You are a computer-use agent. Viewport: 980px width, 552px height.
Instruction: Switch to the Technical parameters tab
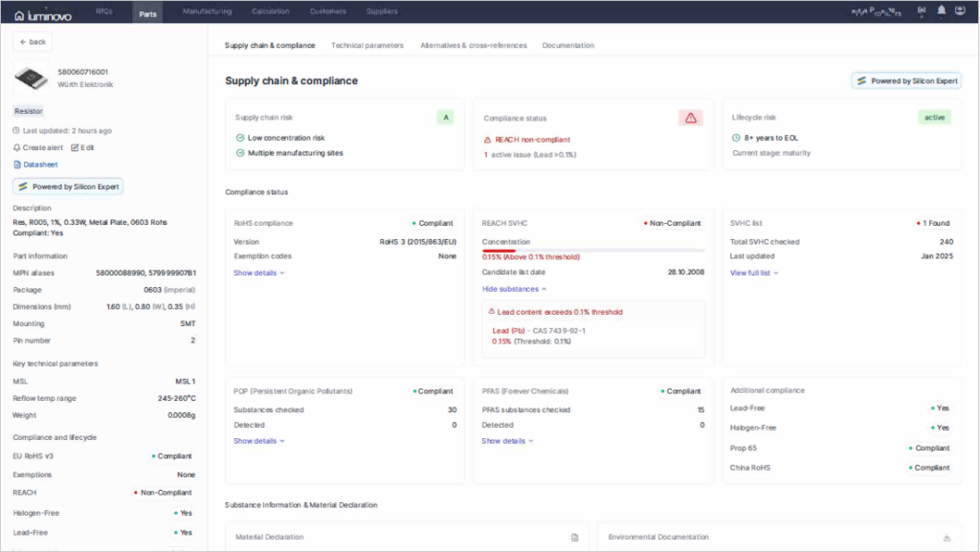coord(367,46)
